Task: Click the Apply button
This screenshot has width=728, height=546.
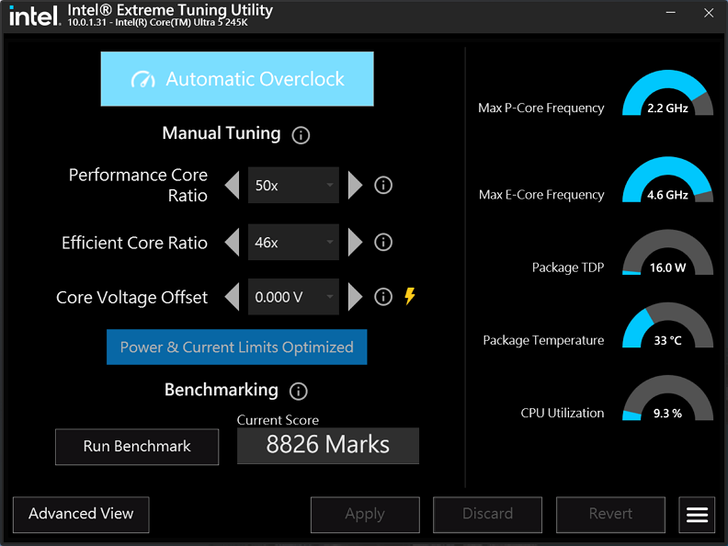Action: [365, 514]
